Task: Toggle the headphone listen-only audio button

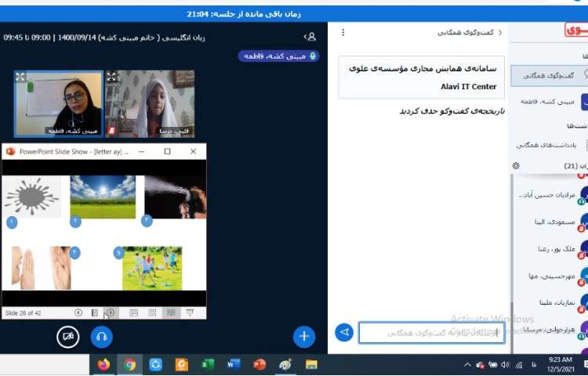Action: coord(102,336)
